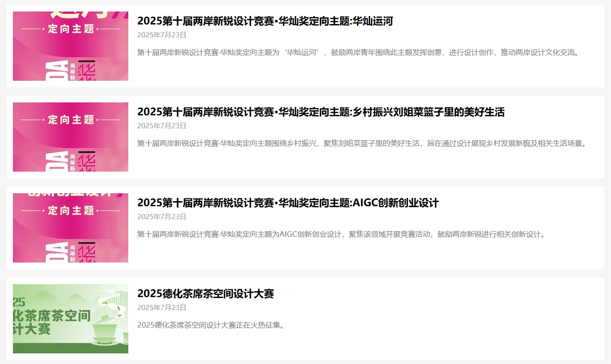The image size is (611, 364).
Task: Open the 乡村振兴刘姐菜篮子里的美好生活 title link
Action: (x=321, y=112)
